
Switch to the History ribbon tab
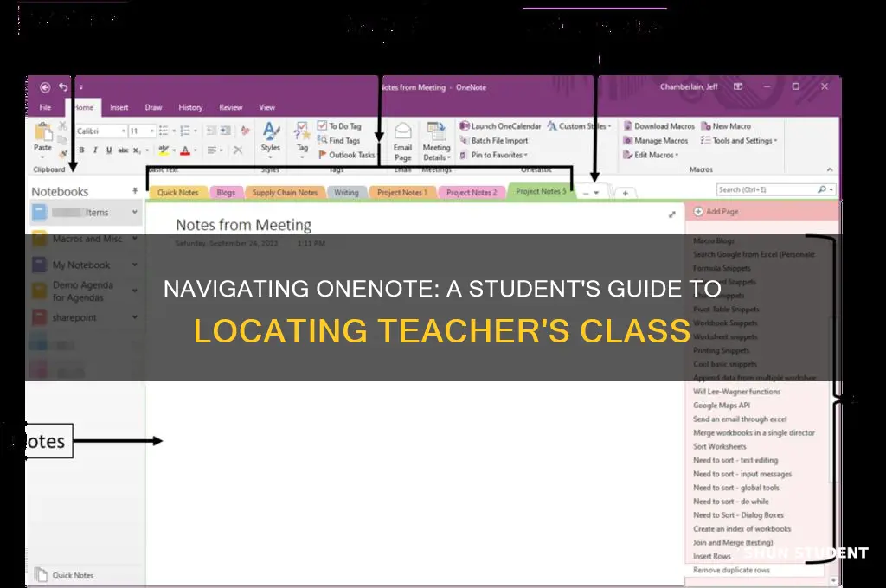click(190, 107)
